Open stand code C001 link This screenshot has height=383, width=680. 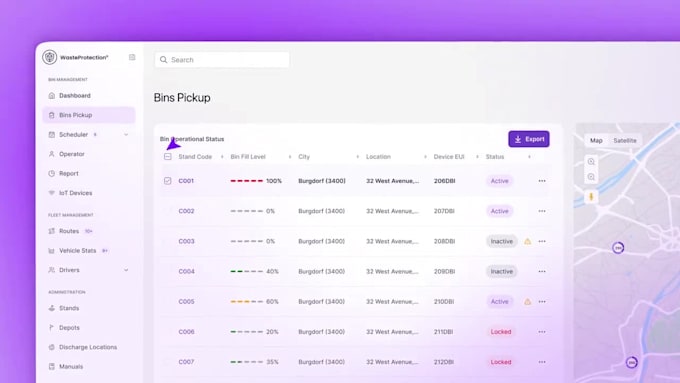point(186,181)
